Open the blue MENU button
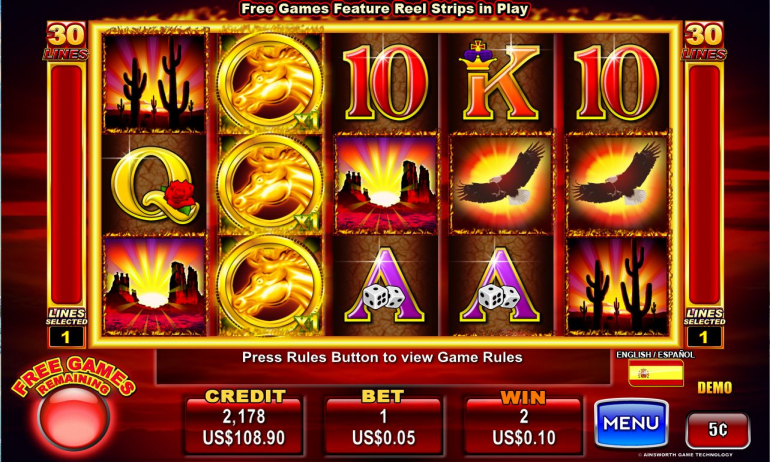The height and width of the screenshot is (462, 770). click(632, 423)
